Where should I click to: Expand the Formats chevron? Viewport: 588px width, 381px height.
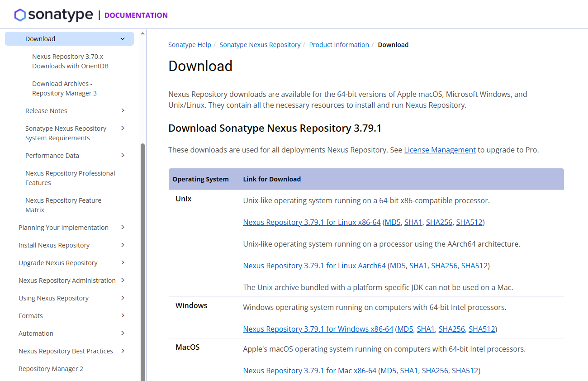coord(123,316)
